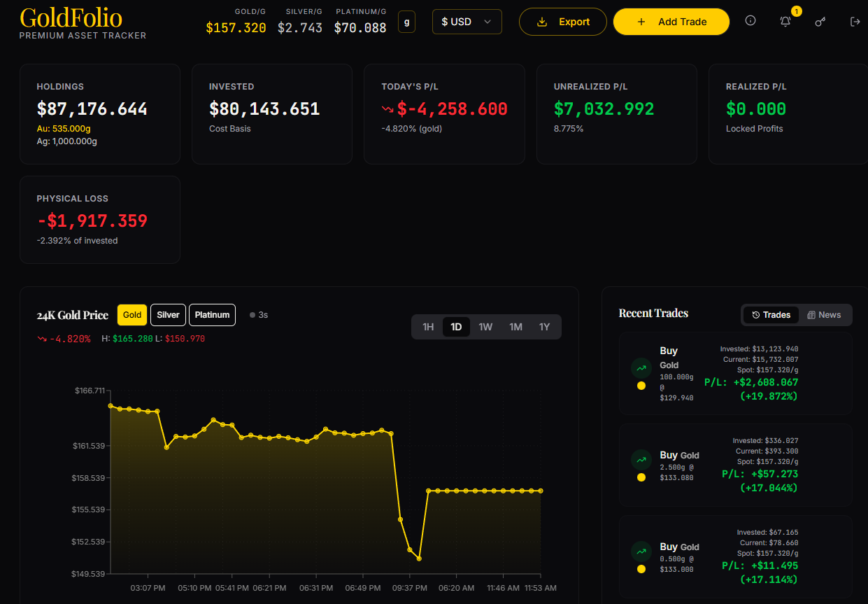Open notifications bell icon

pyautogui.click(x=785, y=22)
